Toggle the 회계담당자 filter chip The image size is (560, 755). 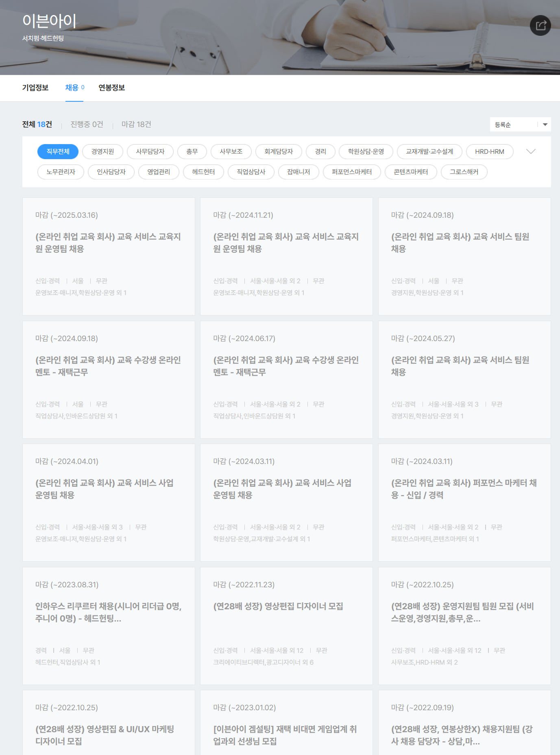coord(279,151)
